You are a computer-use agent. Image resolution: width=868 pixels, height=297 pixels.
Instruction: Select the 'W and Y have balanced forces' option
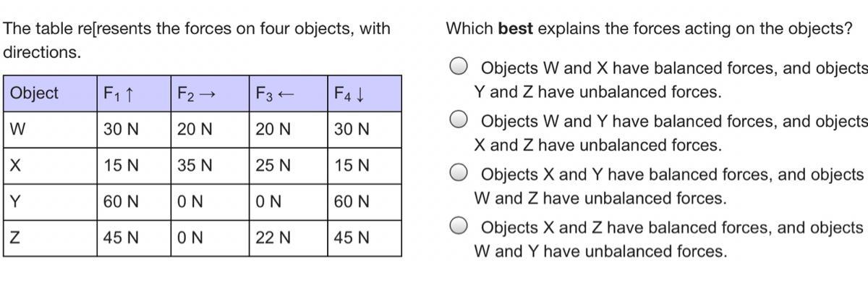pyautogui.click(x=459, y=120)
